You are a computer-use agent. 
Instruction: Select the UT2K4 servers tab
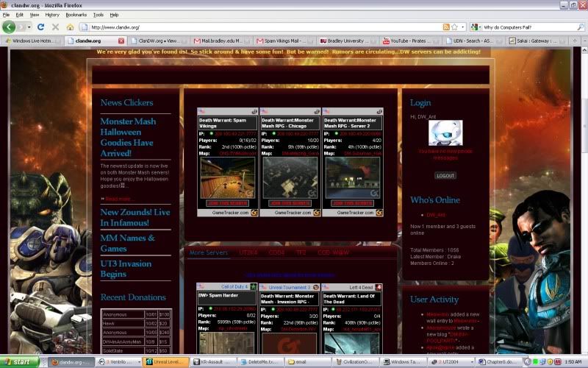(248, 252)
